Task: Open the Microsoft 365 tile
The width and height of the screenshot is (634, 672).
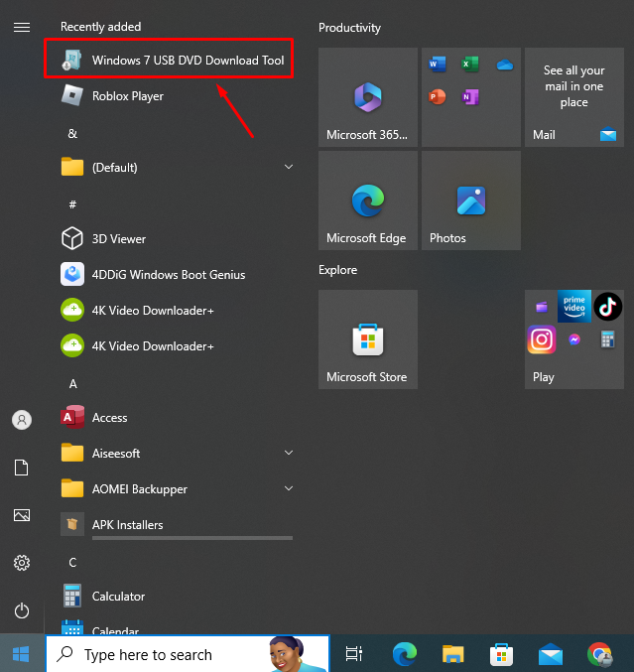Action: click(x=368, y=97)
